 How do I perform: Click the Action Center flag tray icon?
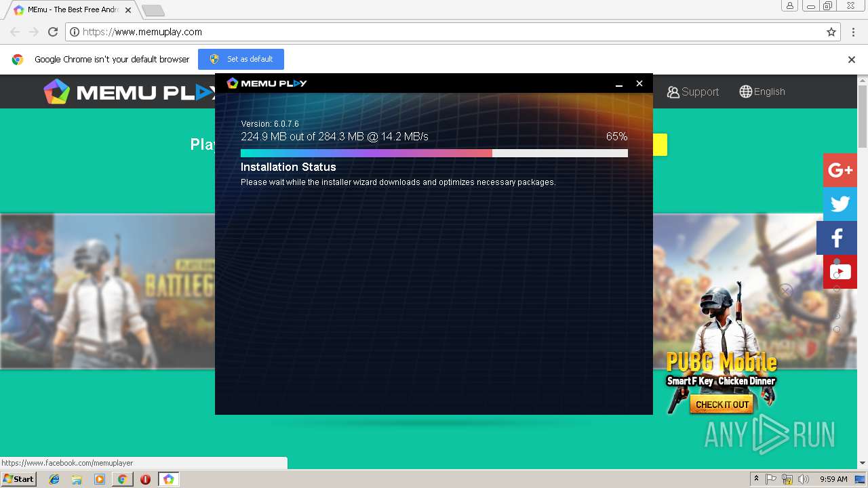click(x=771, y=479)
